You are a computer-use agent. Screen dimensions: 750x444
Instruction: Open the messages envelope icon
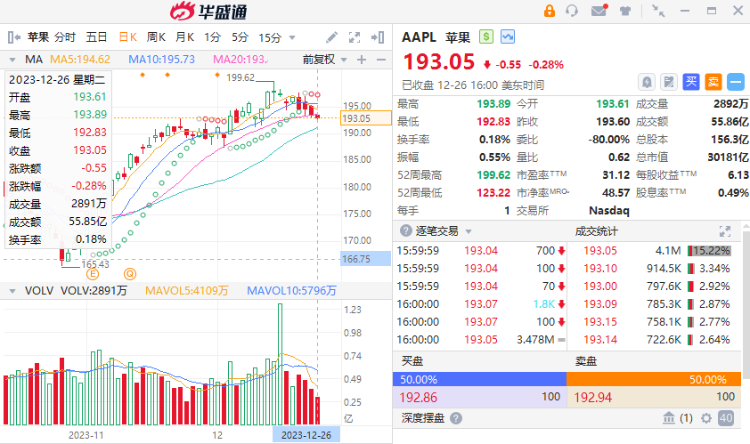point(599,11)
